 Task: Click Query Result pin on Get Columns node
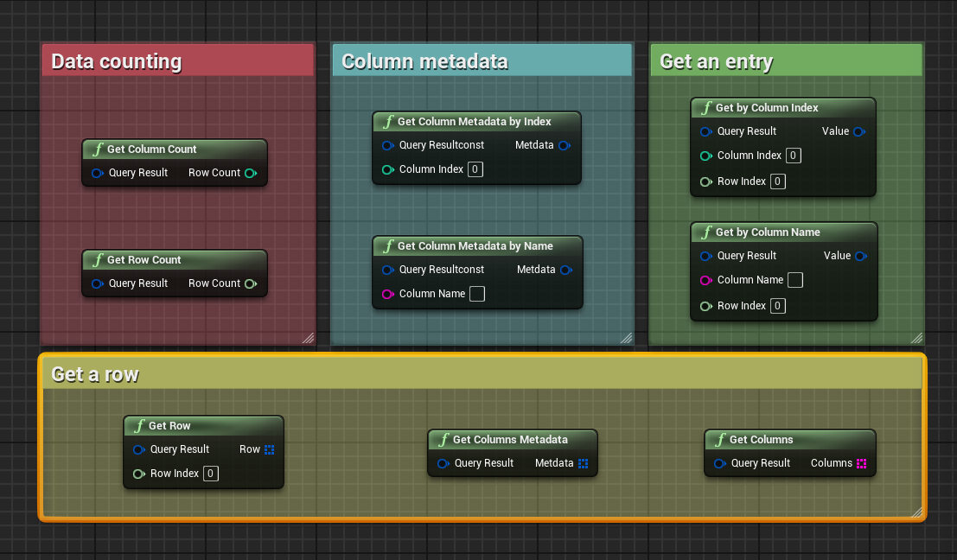719,463
